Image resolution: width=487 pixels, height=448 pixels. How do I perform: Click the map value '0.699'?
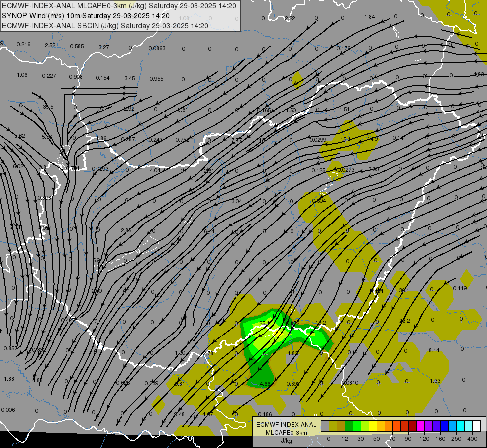click(x=293, y=384)
